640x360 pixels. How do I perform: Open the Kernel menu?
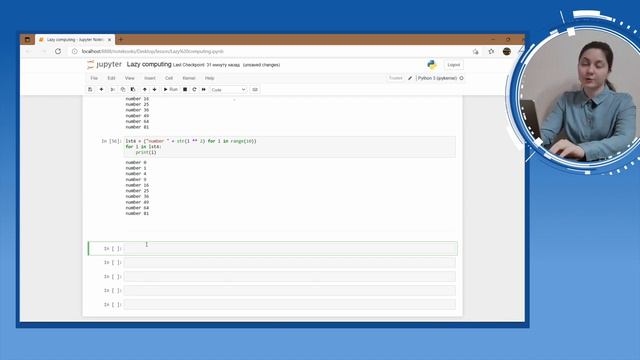189,78
